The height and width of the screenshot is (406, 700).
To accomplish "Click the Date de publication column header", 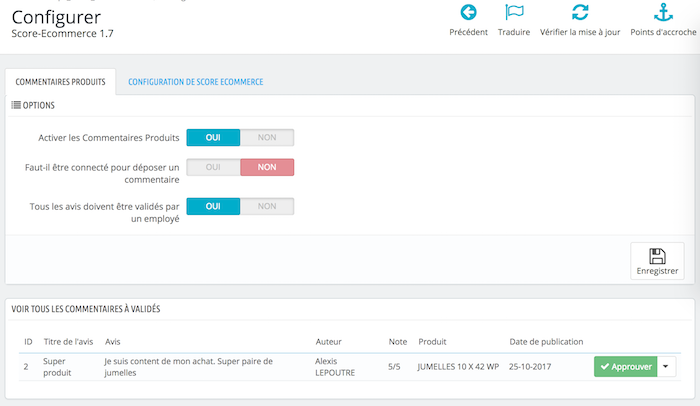I will pos(546,342).
